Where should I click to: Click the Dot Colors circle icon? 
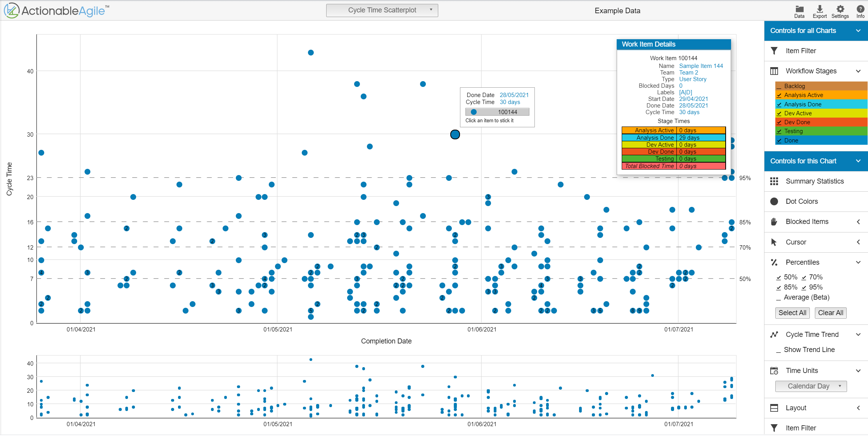[774, 201]
